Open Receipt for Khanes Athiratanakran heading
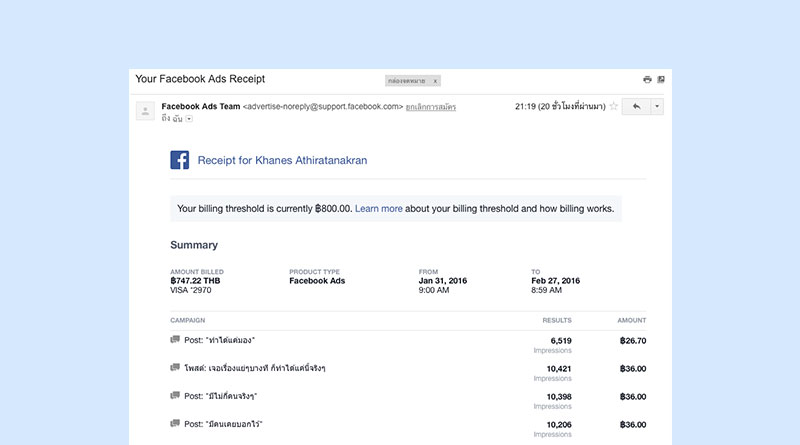The width and height of the screenshot is (800, 445). [282, 160]
